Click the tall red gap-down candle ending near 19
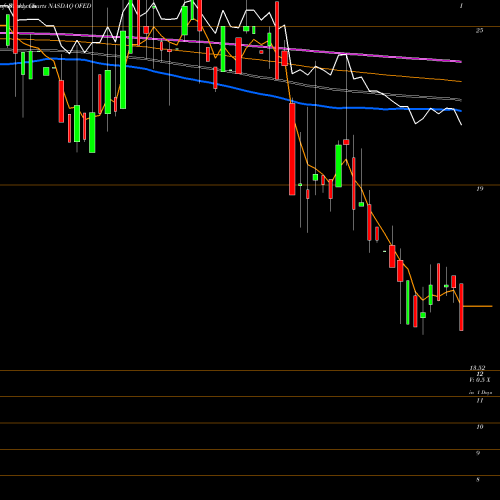Screen dimensions: 500x500 tap(292, 149)
